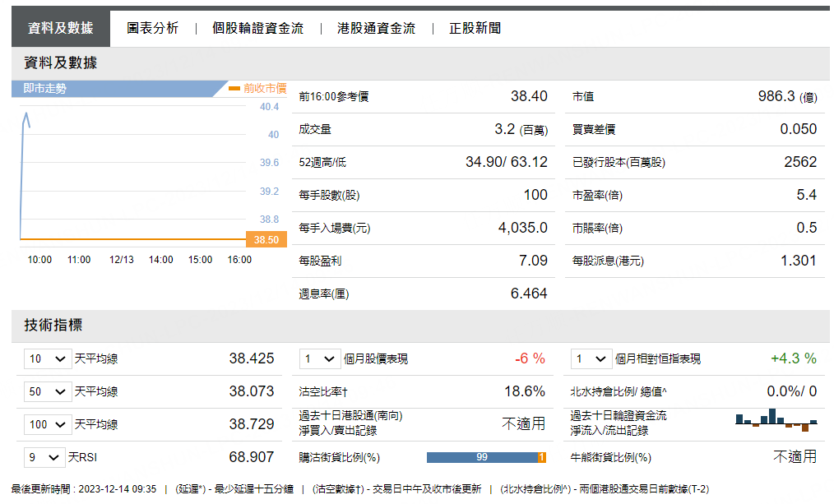This screenshot has height=504, width=834.
Task: Click the orange 1% segment of 購沽街貨比例 bar
Action: coord(542,457)
